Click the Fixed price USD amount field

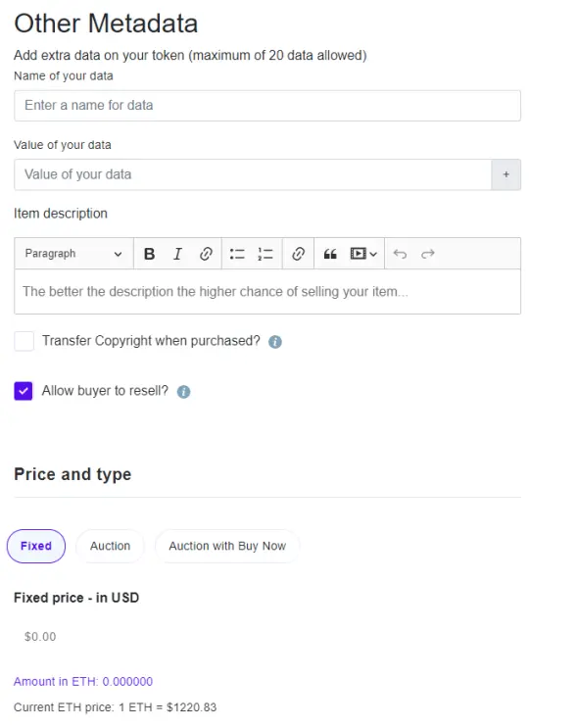coord(267,637)
